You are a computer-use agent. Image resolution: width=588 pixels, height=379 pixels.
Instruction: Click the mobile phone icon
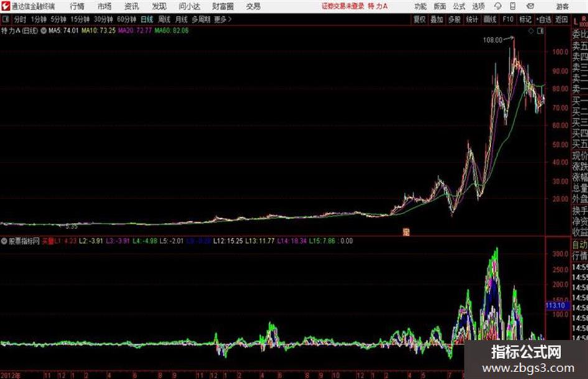coord(513,6)
